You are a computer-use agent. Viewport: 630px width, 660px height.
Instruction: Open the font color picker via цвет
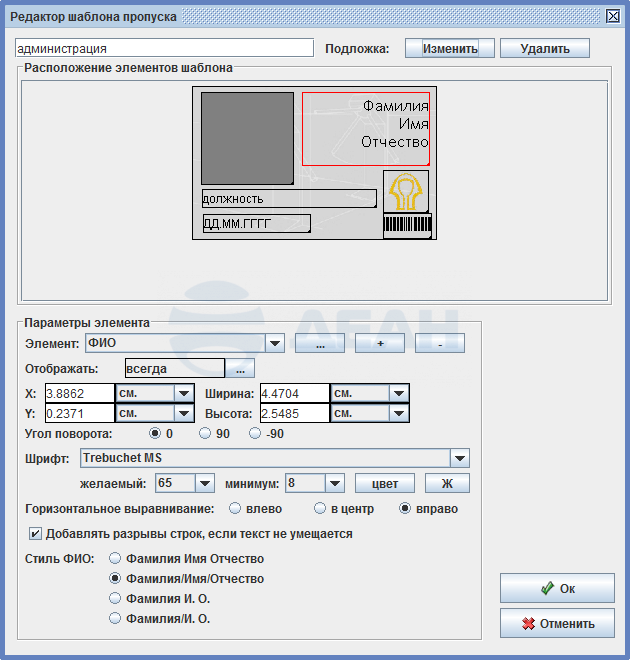point(385,484)
